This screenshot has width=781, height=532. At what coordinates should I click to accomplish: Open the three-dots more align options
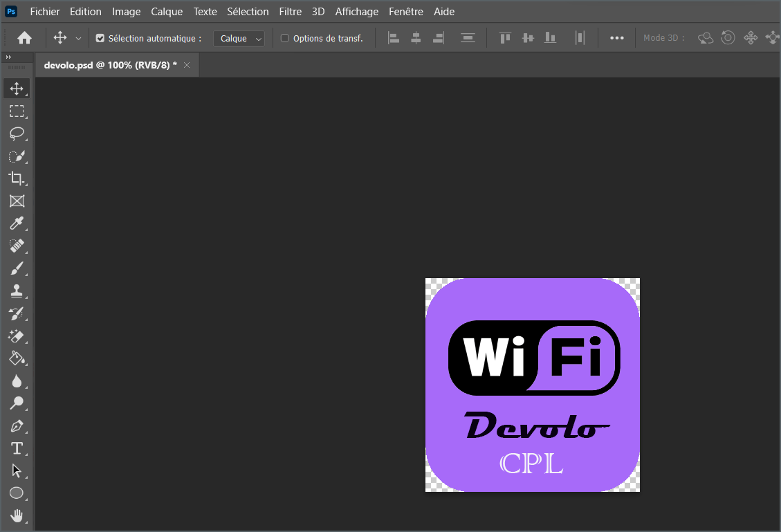tap(616, 38)
